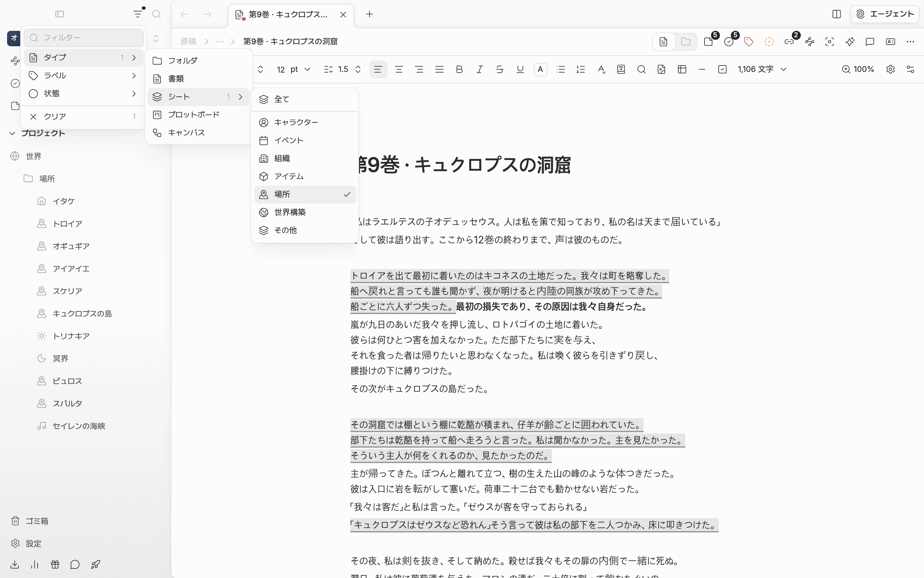Screen dimensions: 924x578
Task: Open the text color A button
Action: click(x=540, y=69)
